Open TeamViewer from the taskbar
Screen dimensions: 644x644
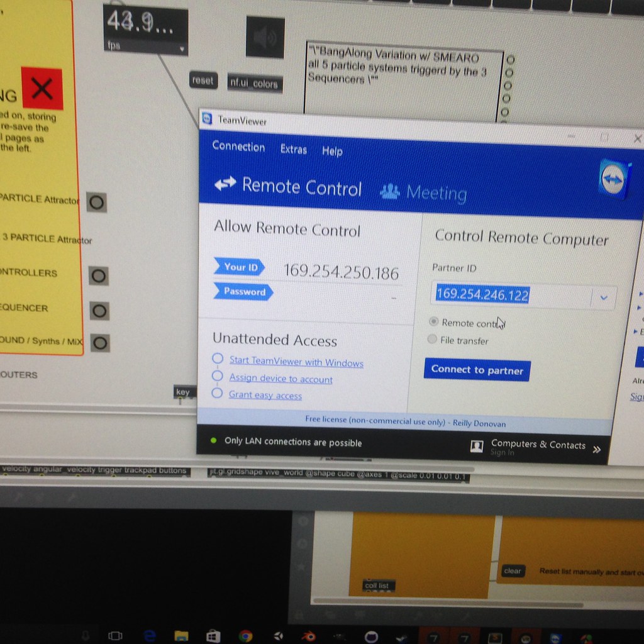(x=555, y=638)
